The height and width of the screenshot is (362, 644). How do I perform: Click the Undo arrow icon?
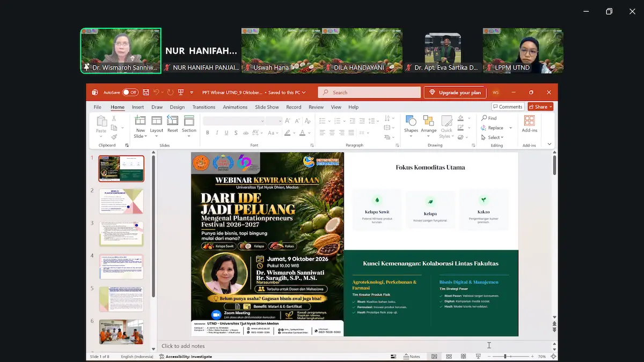[157, 92]
